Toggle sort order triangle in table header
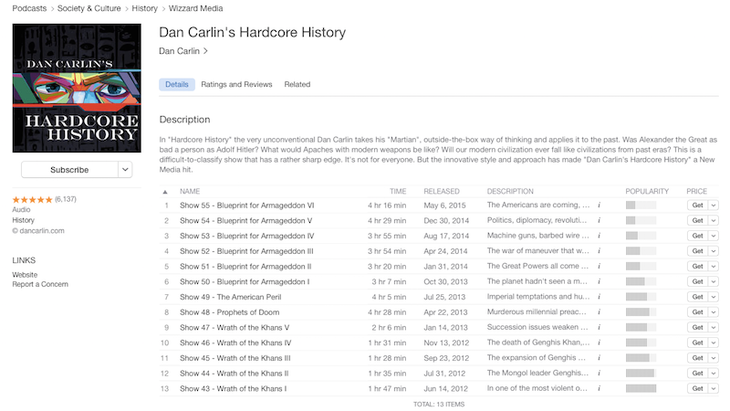This screenshot has height=411, width=730. pos(165,192)
